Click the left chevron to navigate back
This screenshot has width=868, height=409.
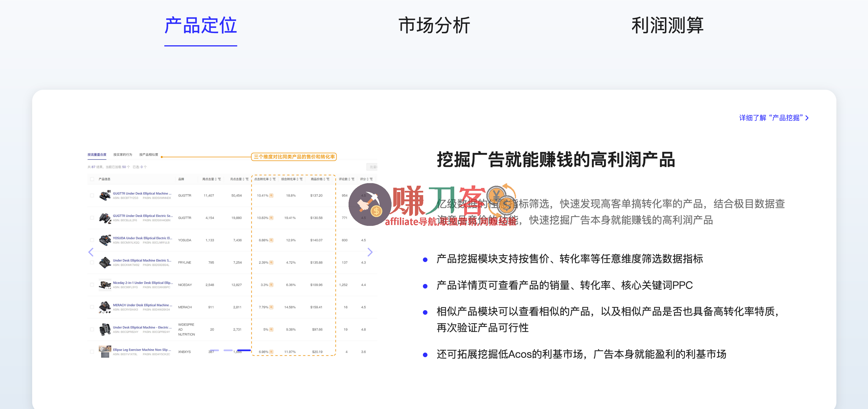point(91,252)
